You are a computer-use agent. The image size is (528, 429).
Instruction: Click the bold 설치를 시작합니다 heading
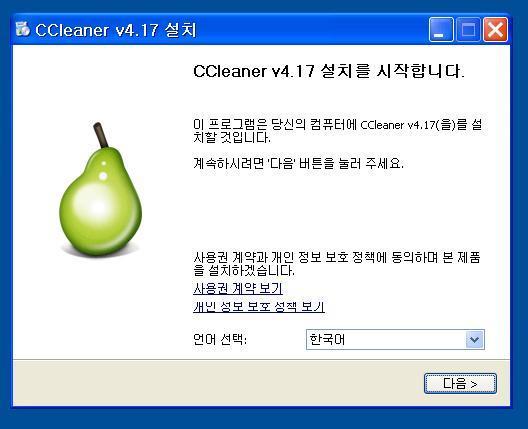[x=329, y=71]
